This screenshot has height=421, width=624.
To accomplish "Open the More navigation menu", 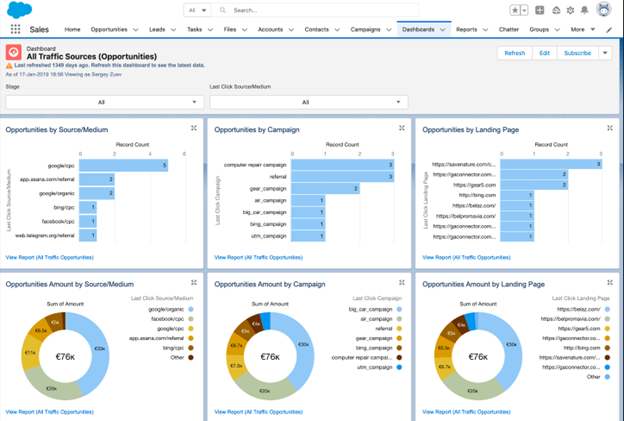I will point(583,29).
